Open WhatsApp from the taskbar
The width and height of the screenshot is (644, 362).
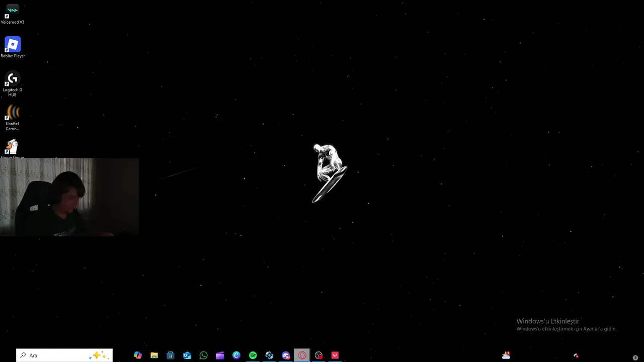[x=203, y=355]
